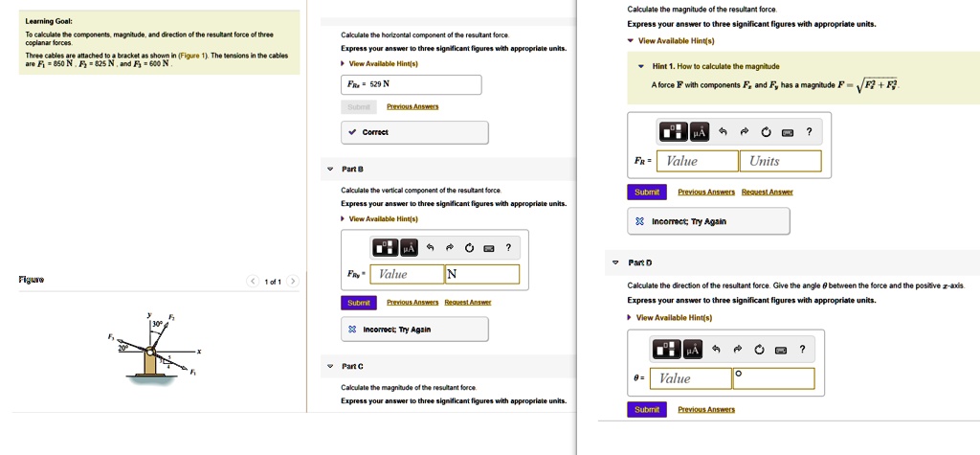Click units symbol button above F_R field
The width and height of the screenshot is (980, 455).
[x=699, y=131]
